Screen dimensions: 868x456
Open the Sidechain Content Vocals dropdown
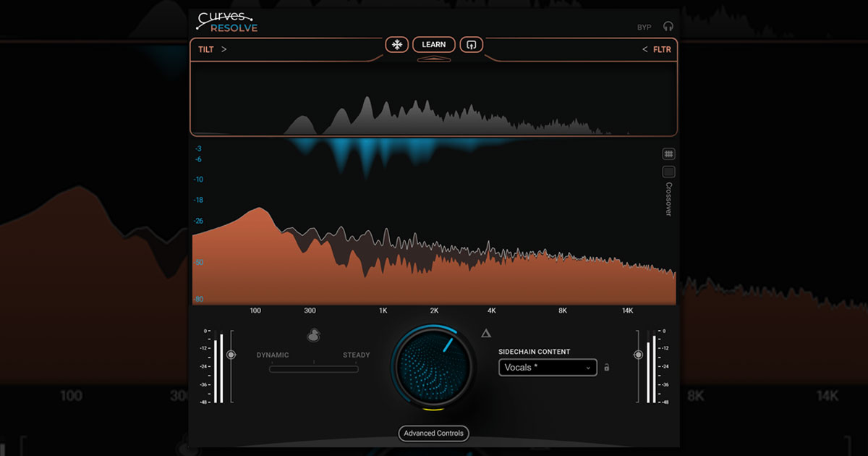click(x=548, y=368)
